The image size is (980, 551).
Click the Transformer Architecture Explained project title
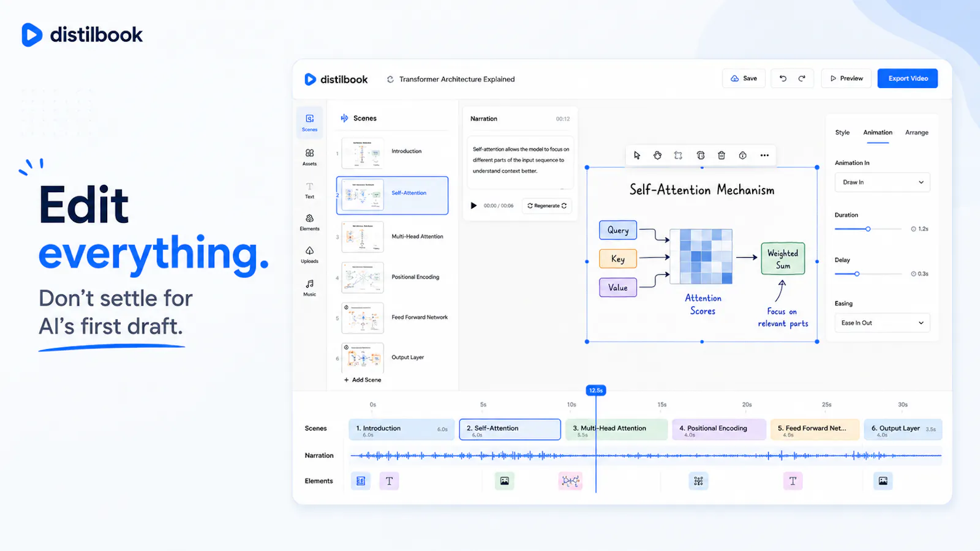click(x=457, y=79)
